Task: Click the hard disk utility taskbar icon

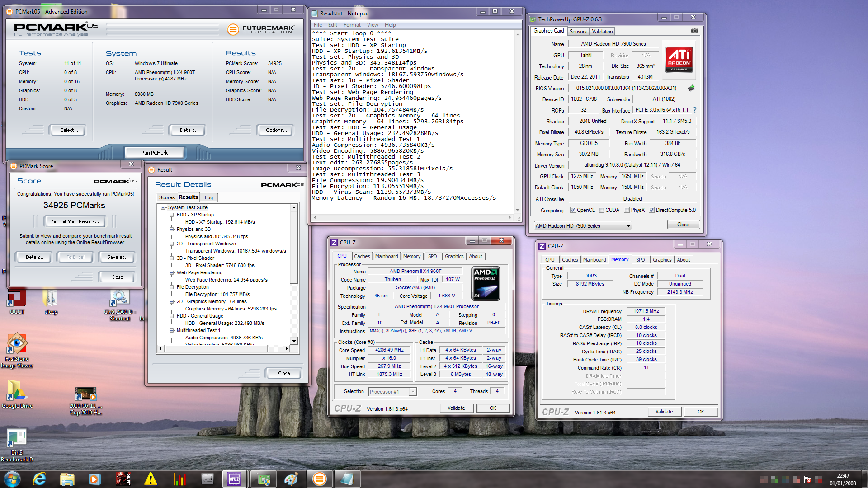Action: [x=207, y=479]
